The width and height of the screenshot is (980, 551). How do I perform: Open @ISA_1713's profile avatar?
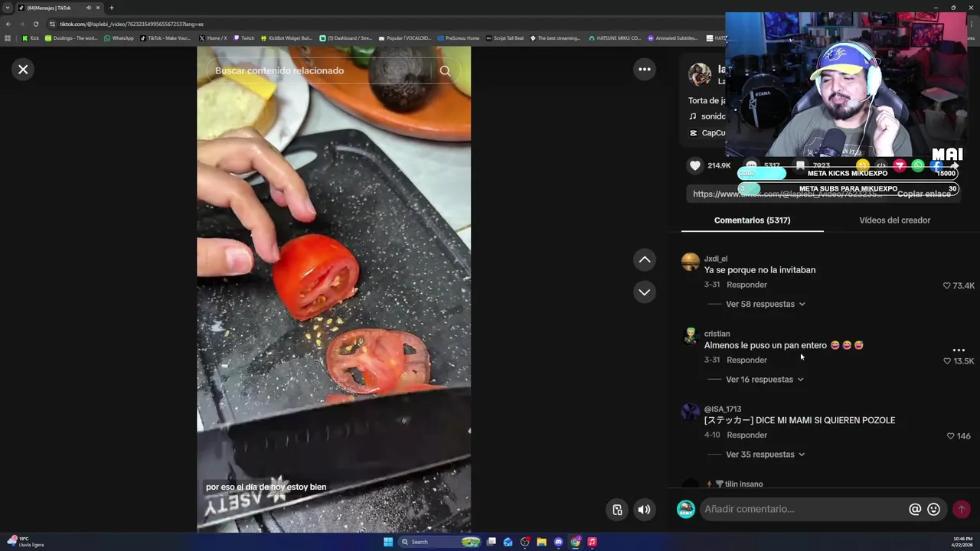tap(691, 412)
